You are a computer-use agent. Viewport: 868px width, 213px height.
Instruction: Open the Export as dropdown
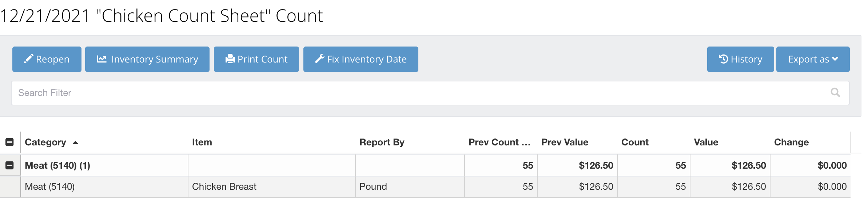813,59
